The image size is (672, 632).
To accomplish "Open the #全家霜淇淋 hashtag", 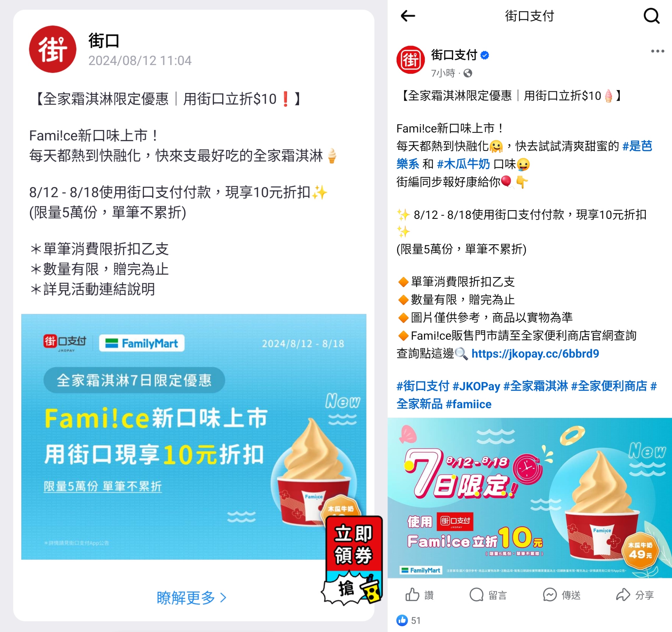I will [535, 386].
